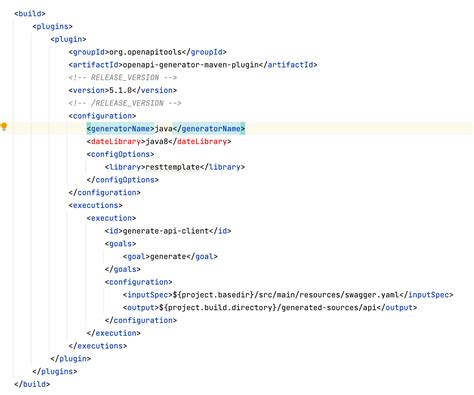Click the closing goals tag
The width and height of the screenshot is (474, 395).
[x=123, y=269]
